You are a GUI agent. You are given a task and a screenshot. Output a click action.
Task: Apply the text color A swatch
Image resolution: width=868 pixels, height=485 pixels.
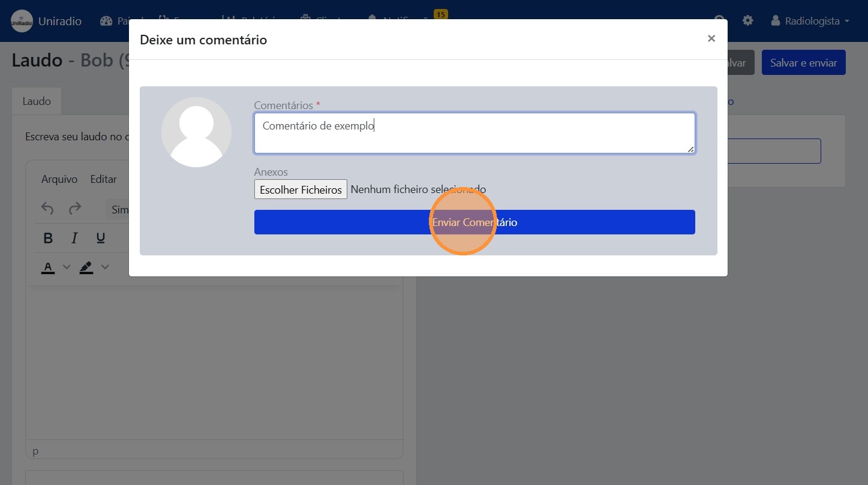[x=48, y=267]
